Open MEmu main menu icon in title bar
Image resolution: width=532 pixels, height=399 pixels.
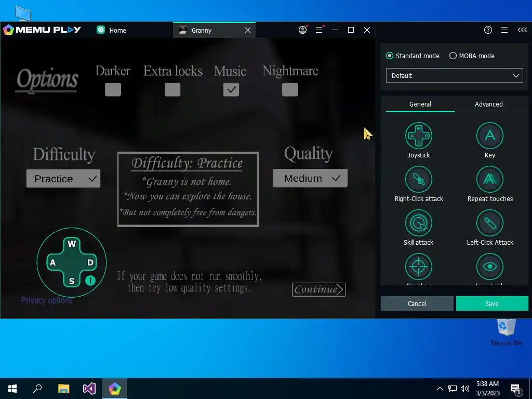click(319, 30)
